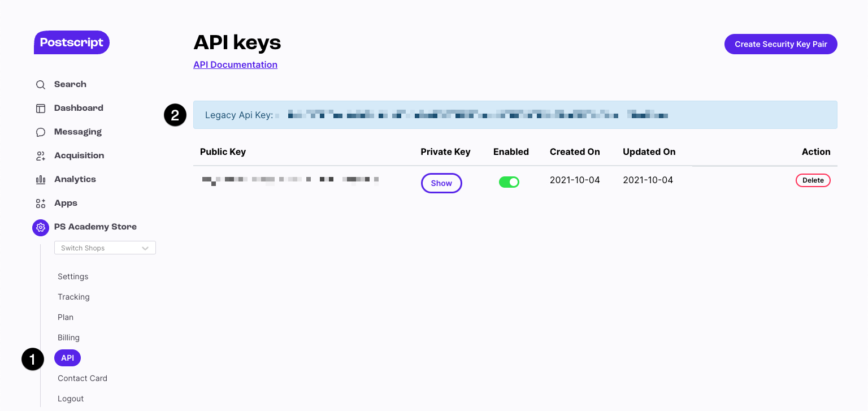Click the Acquisition people icon

pos(41,156)
